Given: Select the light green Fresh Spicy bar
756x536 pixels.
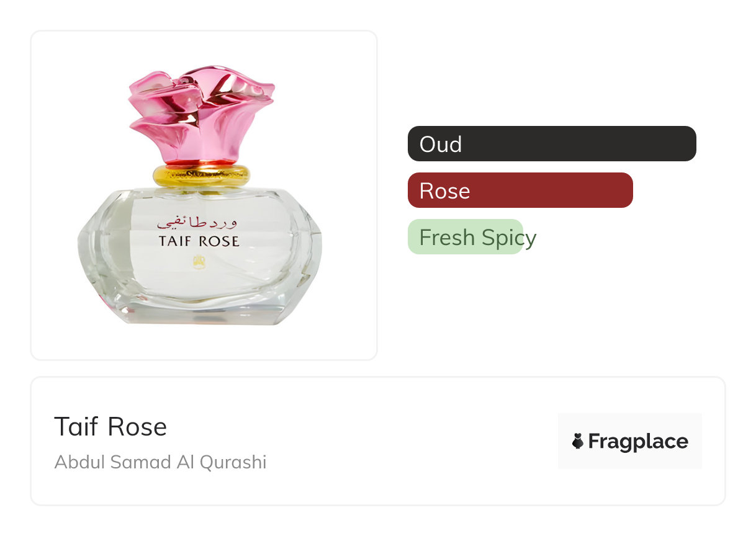Looking at the screenshot, I should tap(466, 237).
